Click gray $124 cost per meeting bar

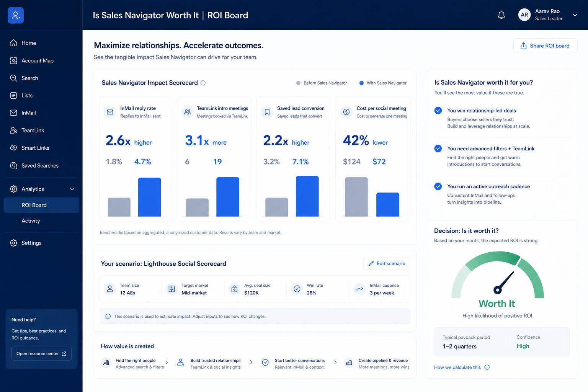tap(356, 197)
